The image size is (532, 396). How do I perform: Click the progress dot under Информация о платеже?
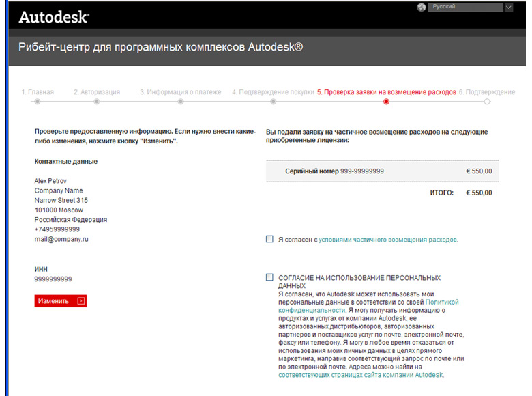coord(181,102)
